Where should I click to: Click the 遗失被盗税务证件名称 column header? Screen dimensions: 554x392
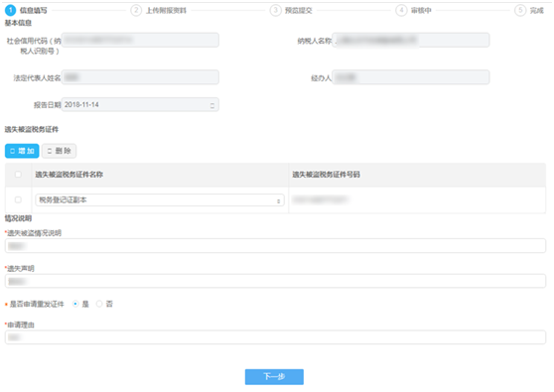coord(69,174)
